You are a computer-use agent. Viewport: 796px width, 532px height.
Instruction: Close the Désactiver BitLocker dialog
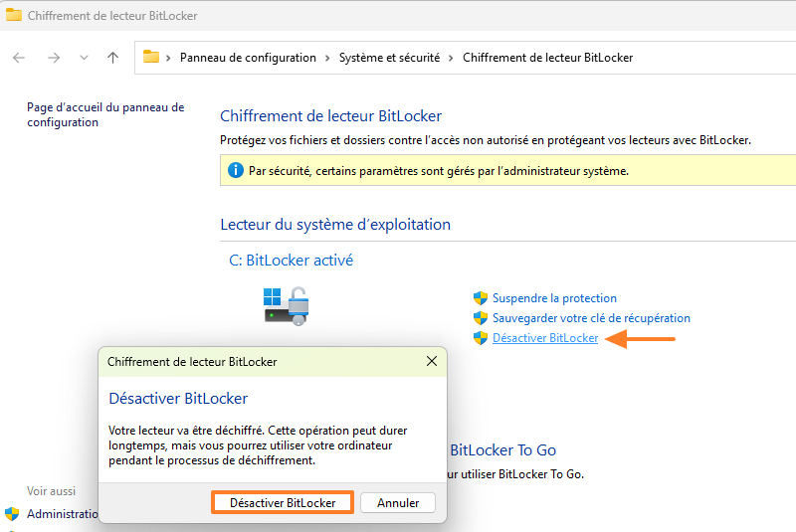[x=431, y=362]
